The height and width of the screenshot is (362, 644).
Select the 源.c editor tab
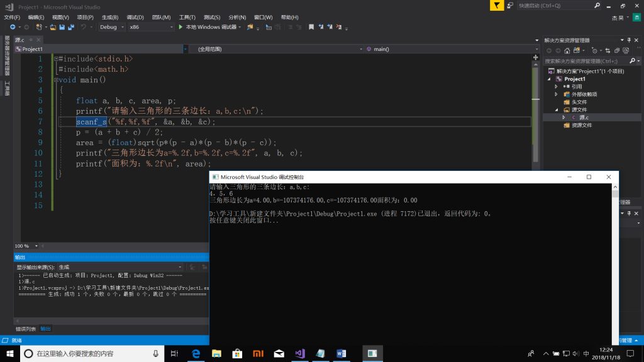tap(19, 40)
